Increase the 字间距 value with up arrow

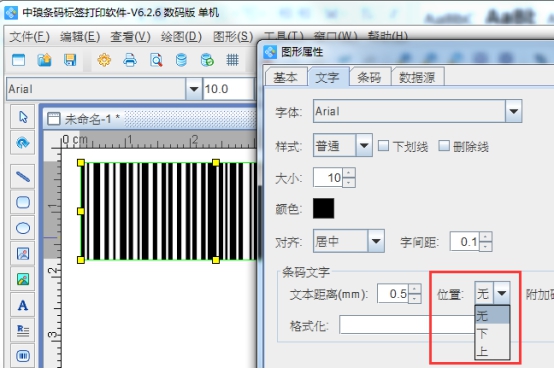tap(485, 236)
